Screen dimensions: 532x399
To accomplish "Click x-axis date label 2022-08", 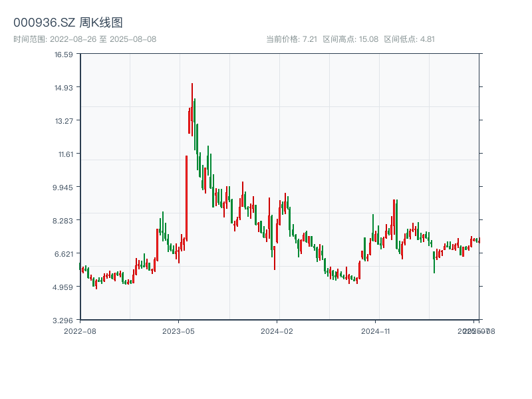I will coord(80,331).
